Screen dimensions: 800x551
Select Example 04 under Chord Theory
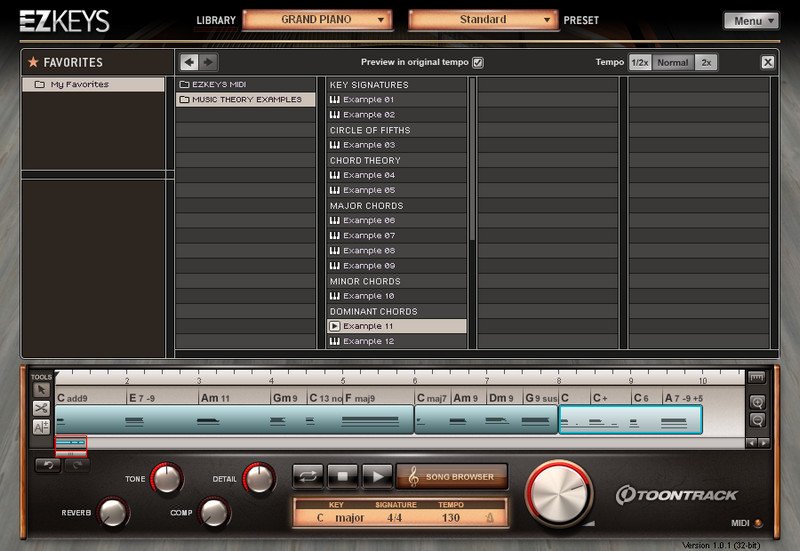click(x=368, y=175)
